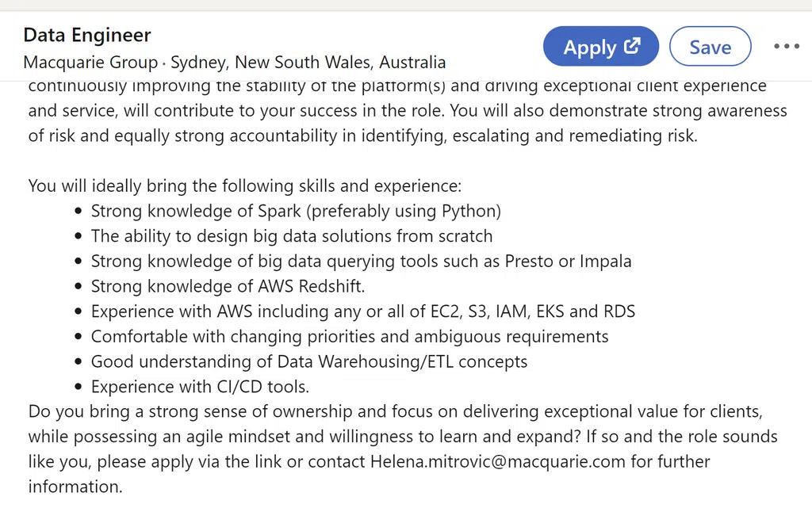812x508 pixels.
Task: Open the three-dot more options menu
Action: [x=786, y=47]
